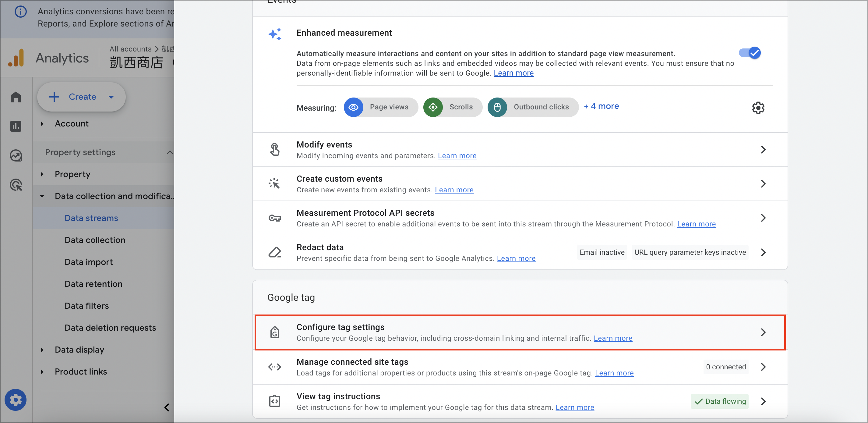This screenshot has width=868, height=423.
Task: Open the Create dropdown button
Action: tap(82, 97)
